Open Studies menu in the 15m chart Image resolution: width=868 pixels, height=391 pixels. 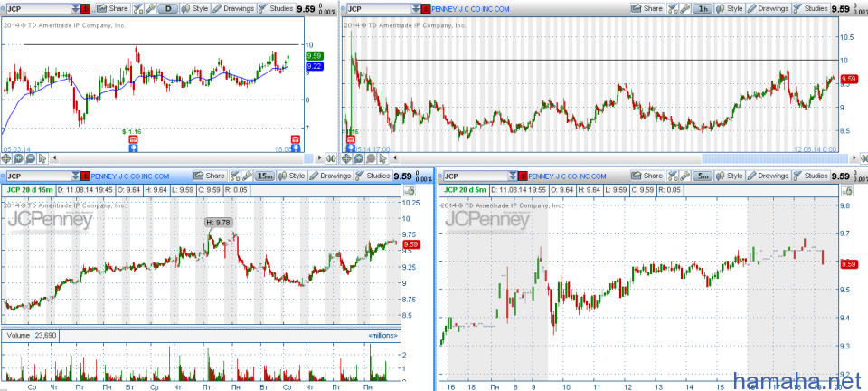[373, 176]
